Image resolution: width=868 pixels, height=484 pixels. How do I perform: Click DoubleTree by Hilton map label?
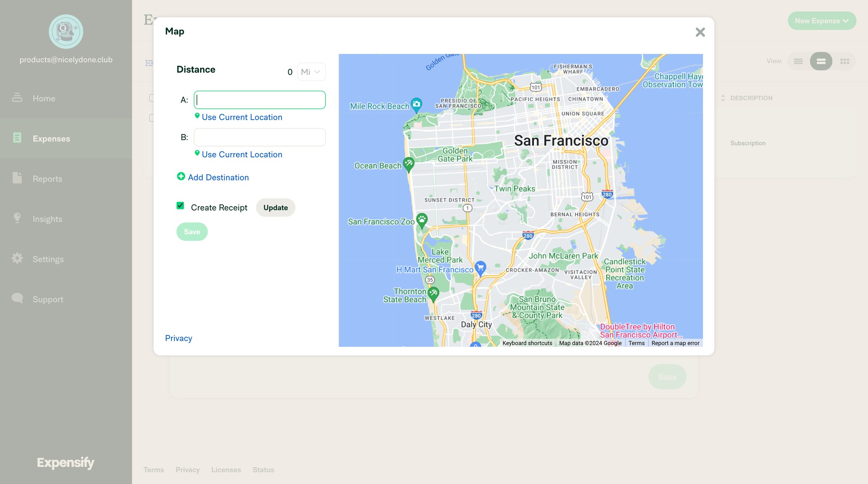coord(641,331)
